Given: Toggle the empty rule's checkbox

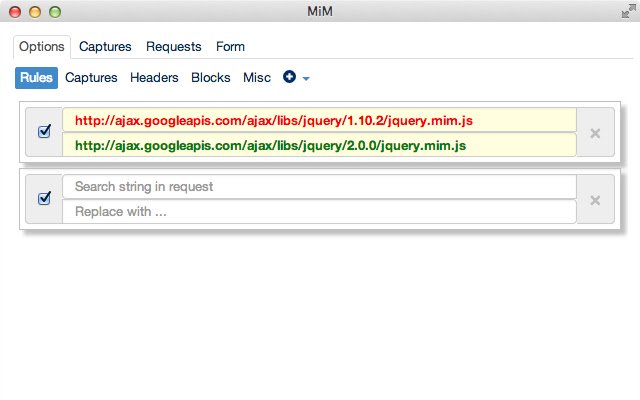Looking at the screenshot, I should 44,198.
